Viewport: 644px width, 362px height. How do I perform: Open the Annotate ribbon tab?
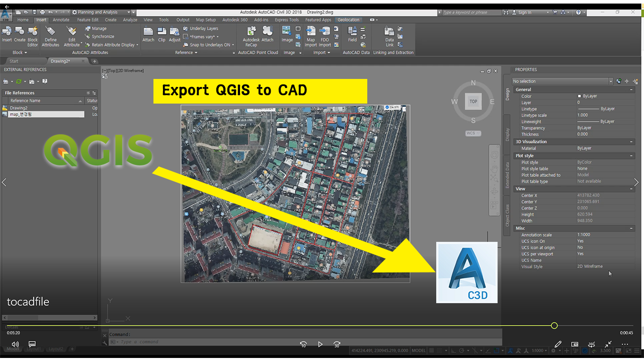(x=61, y=20)
